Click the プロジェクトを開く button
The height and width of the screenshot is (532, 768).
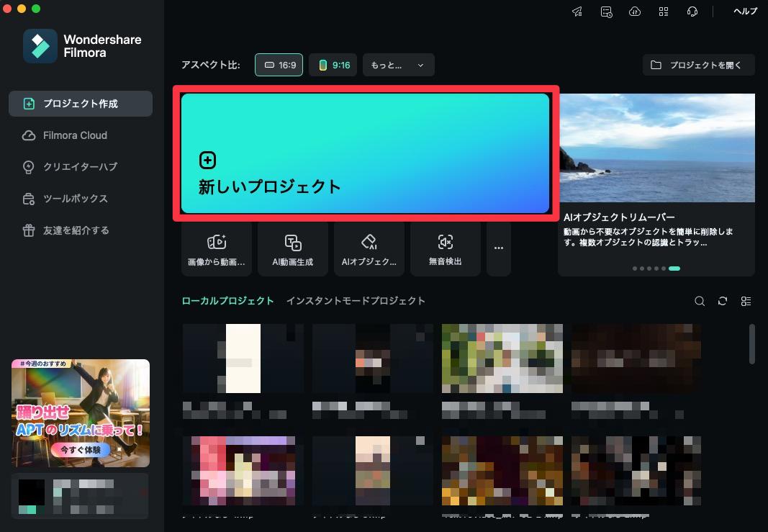[x=698, y=65]
